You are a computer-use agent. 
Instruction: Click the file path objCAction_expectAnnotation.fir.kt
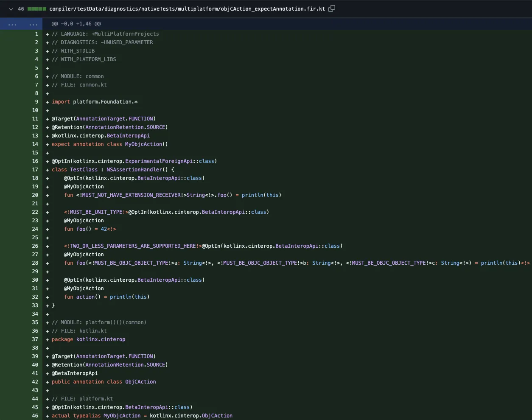(x=187, y=9)
